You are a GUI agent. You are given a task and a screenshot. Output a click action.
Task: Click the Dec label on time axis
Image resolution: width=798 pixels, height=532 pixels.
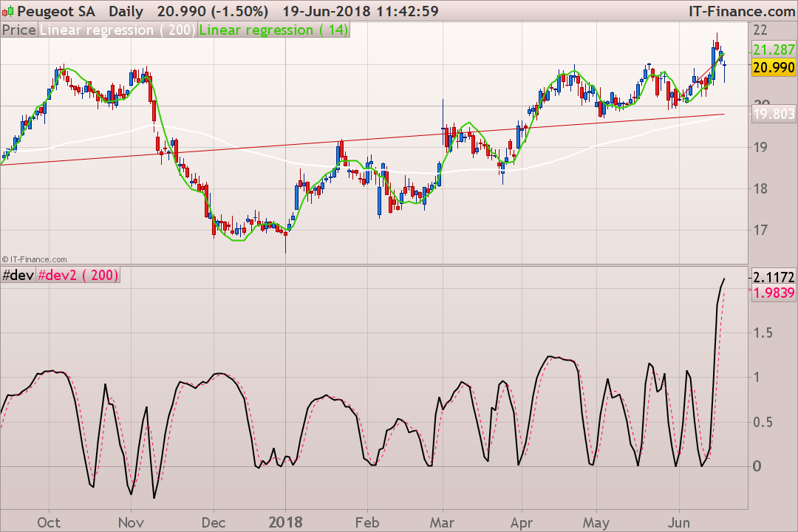coord(214,523)
